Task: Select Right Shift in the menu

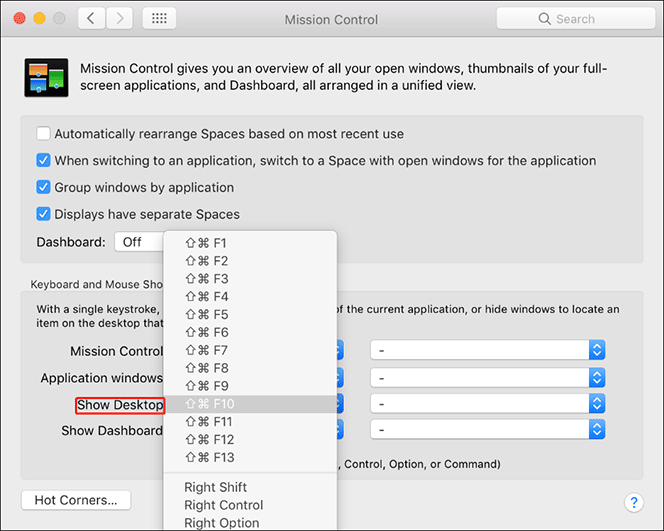Action: click(250, 487)
